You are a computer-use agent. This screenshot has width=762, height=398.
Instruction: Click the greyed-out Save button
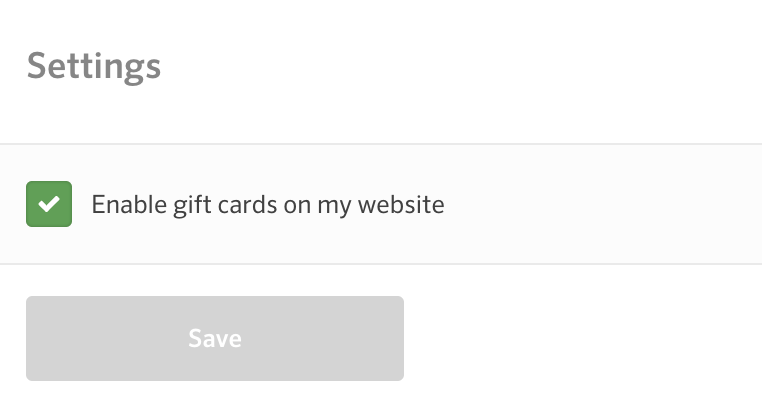coord(215,338)
